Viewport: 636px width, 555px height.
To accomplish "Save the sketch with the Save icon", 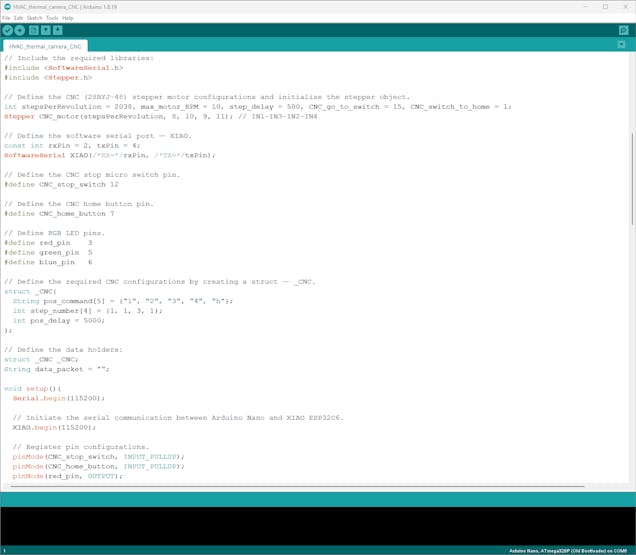I will click(x=58, y=30).
